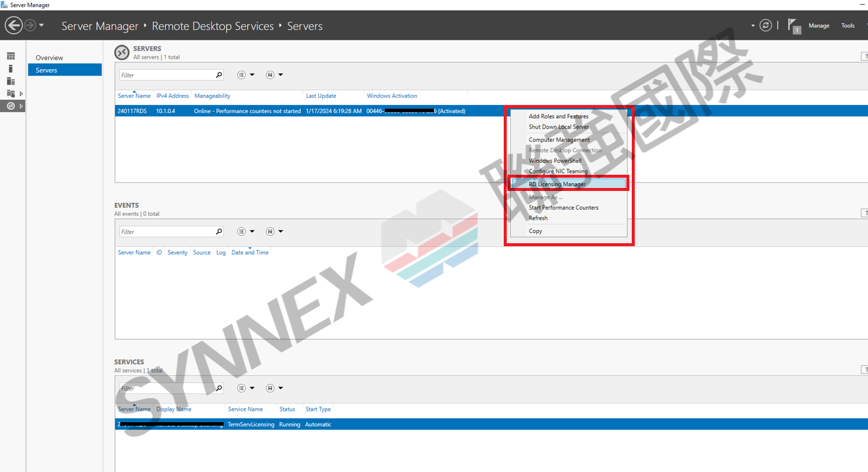Select the Servers navigation item
Viewport: 868px width, 472px height.
click(x=65, y=70)
